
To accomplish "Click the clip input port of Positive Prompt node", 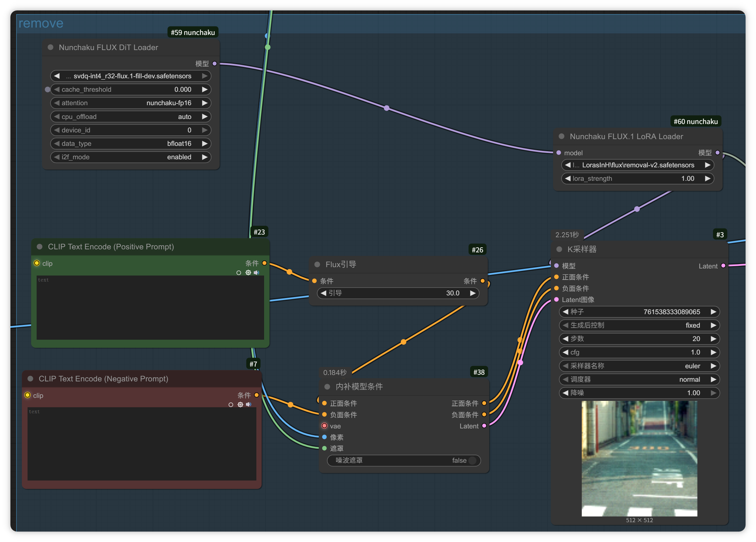I will point(37,263).
